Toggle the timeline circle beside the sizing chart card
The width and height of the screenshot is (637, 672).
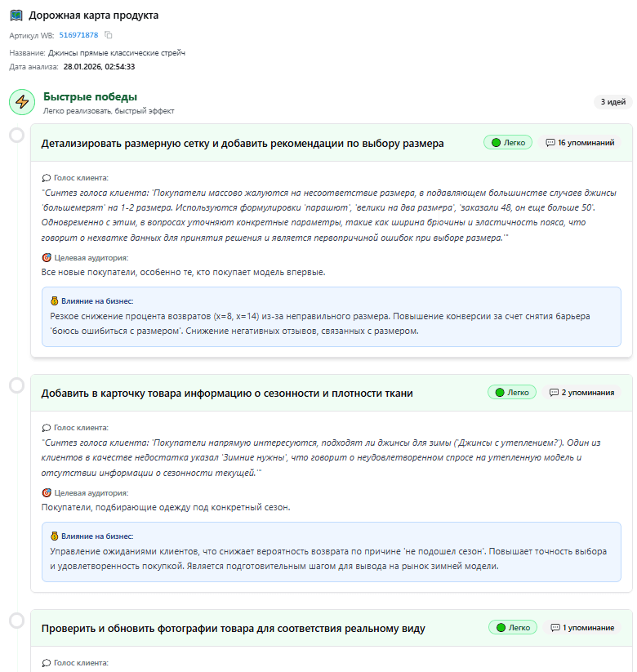[16, 135]
